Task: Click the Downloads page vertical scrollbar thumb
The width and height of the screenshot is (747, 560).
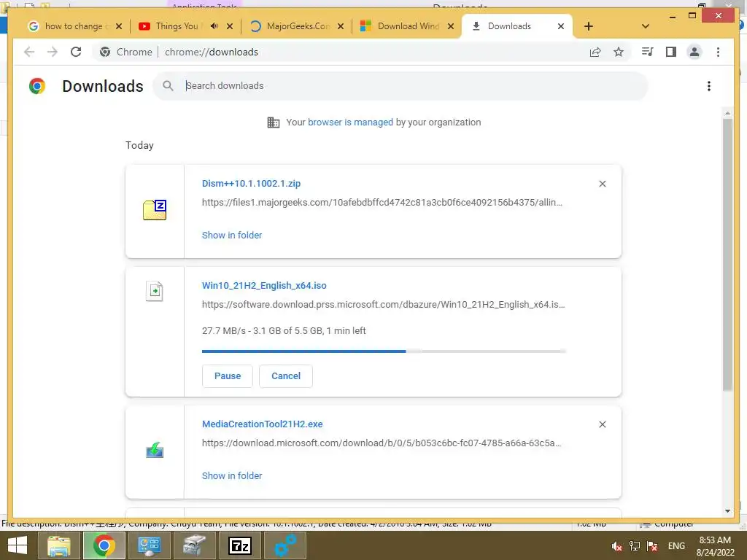Action: click(727, 254)
